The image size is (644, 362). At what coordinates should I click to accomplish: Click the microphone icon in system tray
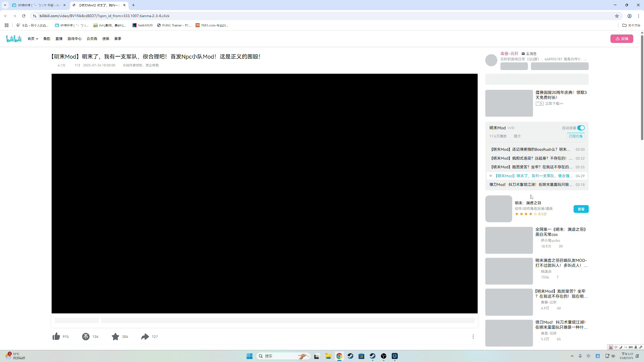pos(580,356)
